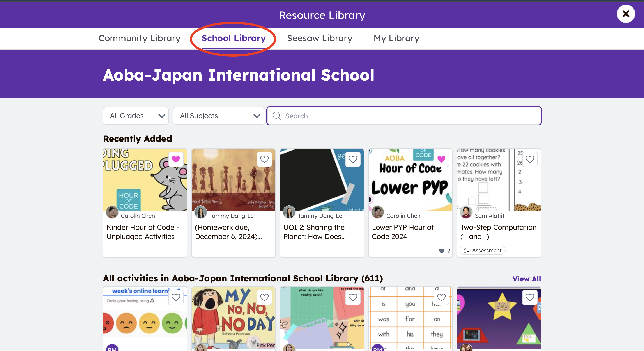The height and width of the screenshot is (351, 644).
Task: Unfavorite Lower PYP Hour of Code card
Action: [x=441, y=159]
